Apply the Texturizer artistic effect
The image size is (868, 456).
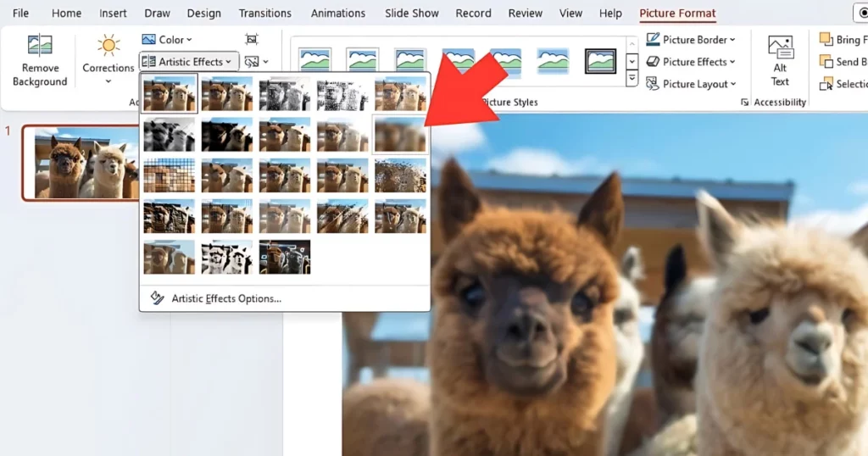[227, 216]
